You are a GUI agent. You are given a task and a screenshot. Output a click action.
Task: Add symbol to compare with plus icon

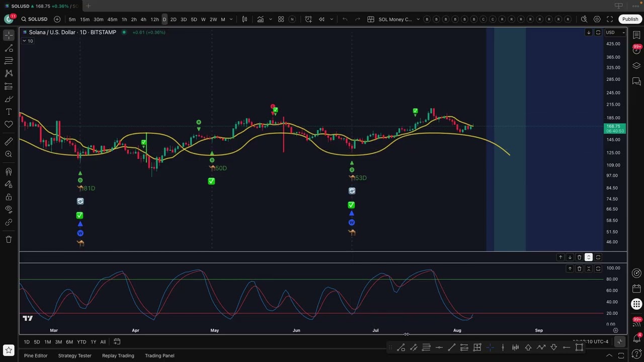[57, 19]
